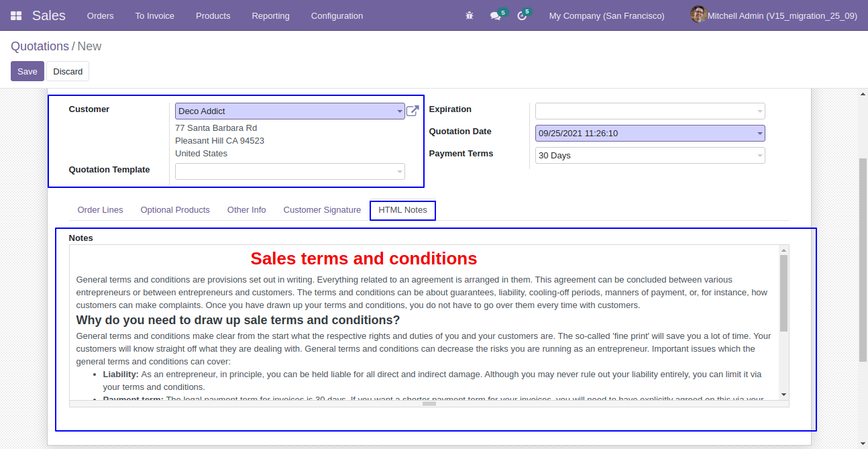The image size is (868, 449).
Task: Click the notes editor bottom resize handle
Action: tap(429, 403)
